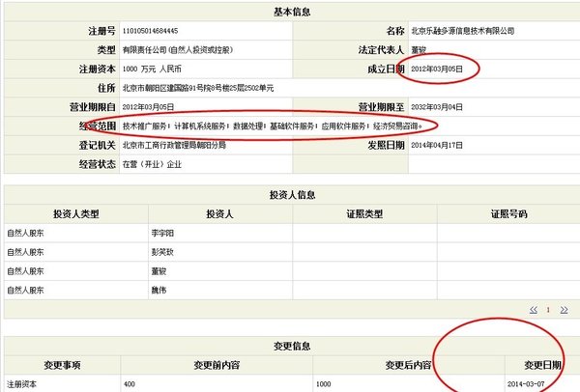Select the legal representative name value
Image resolution: width=580 pixels, height=392 pixels.
(419, 50)
